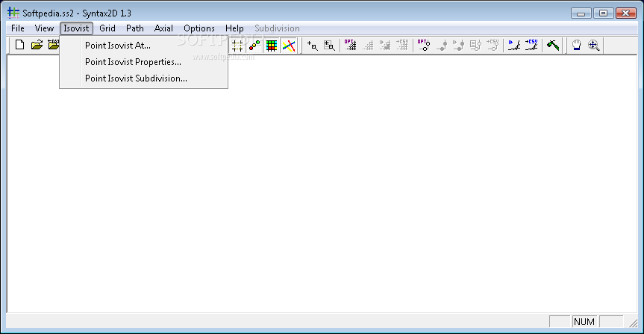Click the greyed grid CSV export icon
The image size is (644, 334).
tap(401, 45)
